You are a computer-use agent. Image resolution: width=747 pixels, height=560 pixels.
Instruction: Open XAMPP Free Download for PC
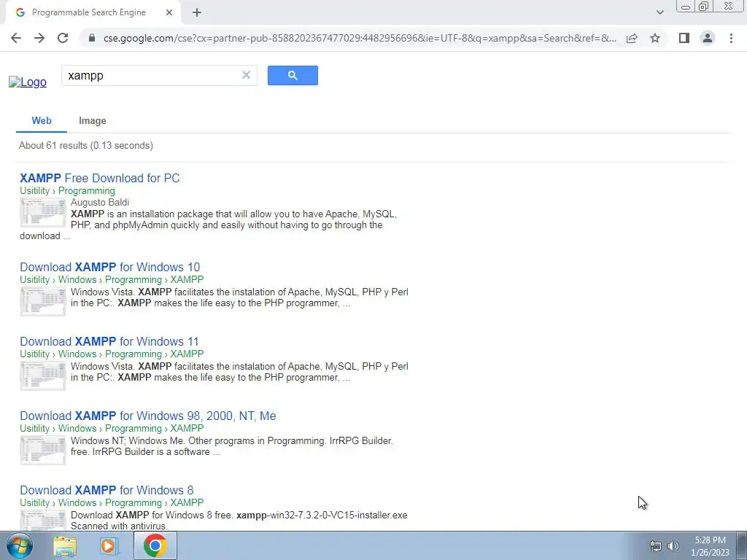(99, 178)
